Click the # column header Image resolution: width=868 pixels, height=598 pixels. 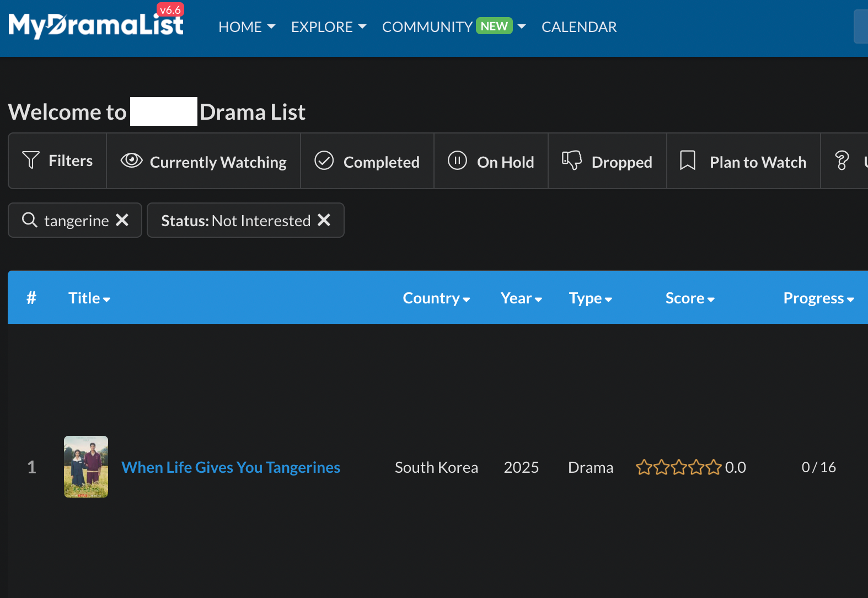[31, 298]
